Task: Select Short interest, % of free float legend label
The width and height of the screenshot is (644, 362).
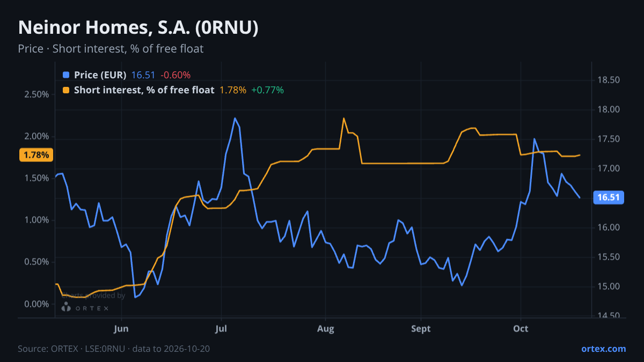Action: click(x=144, y=90)
